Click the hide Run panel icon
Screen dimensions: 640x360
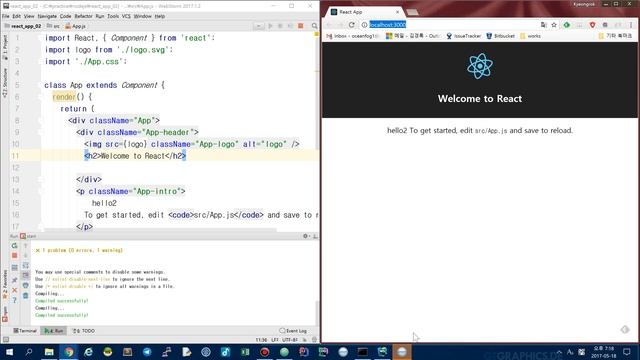pos(315,236)
